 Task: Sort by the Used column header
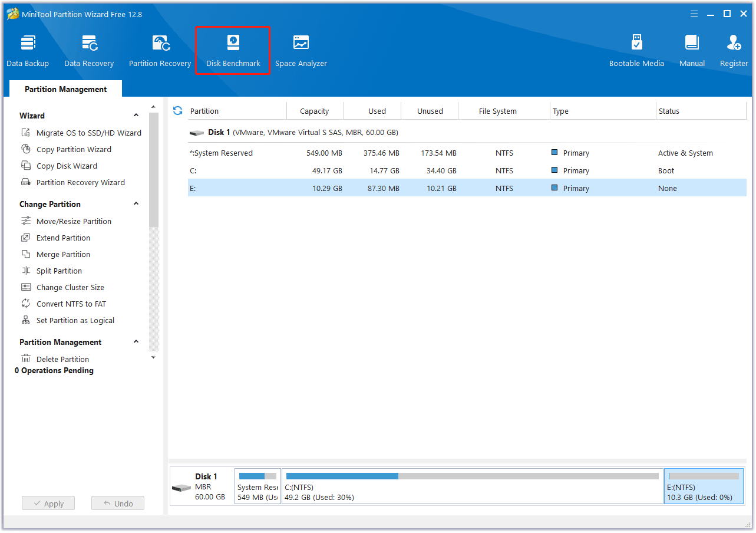pos(372,111)
